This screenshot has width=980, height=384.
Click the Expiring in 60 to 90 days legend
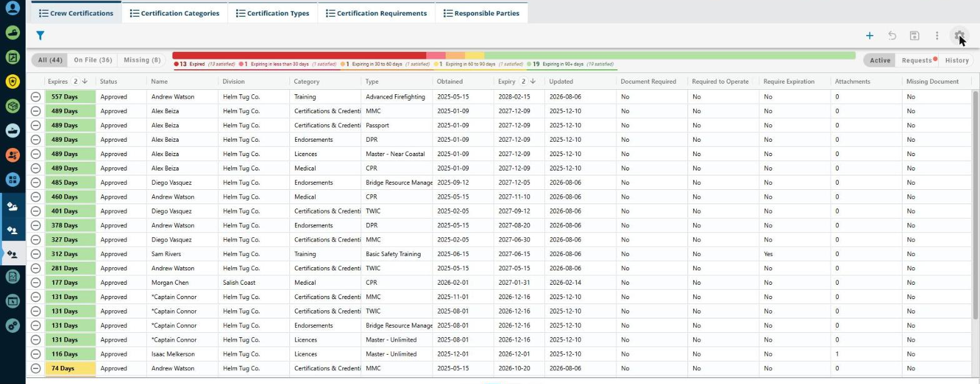(x=478, y=64)
